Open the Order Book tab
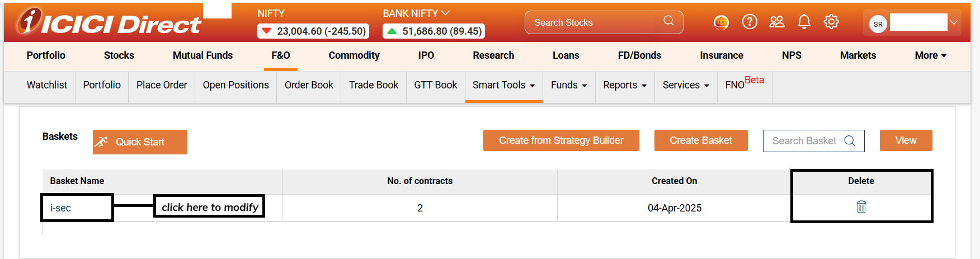This screenshot has height=259, width=980. [x=309, y=85]
